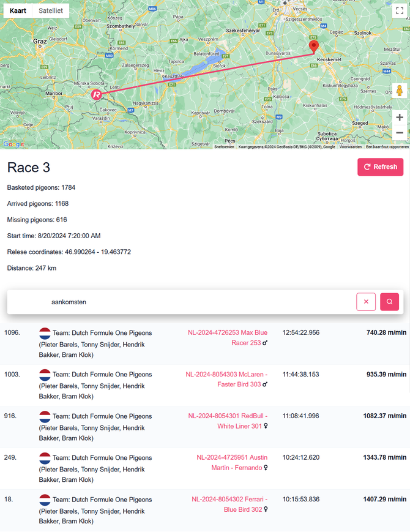
Task: Click Een kaartfout rapporteren link
Action: 387,147
